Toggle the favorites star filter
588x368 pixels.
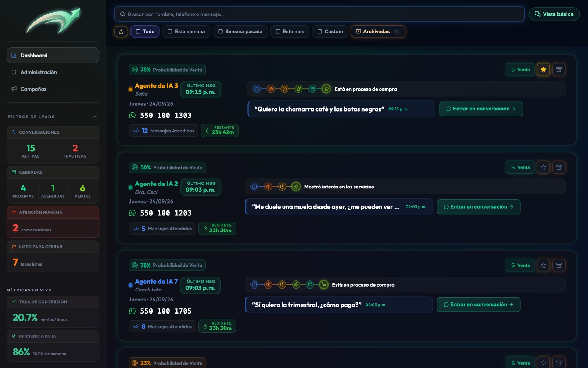click(121, 32)
